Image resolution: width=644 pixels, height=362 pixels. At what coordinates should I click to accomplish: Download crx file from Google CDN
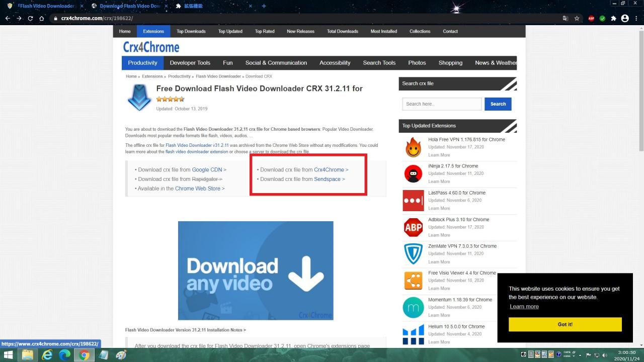[209, 170]
